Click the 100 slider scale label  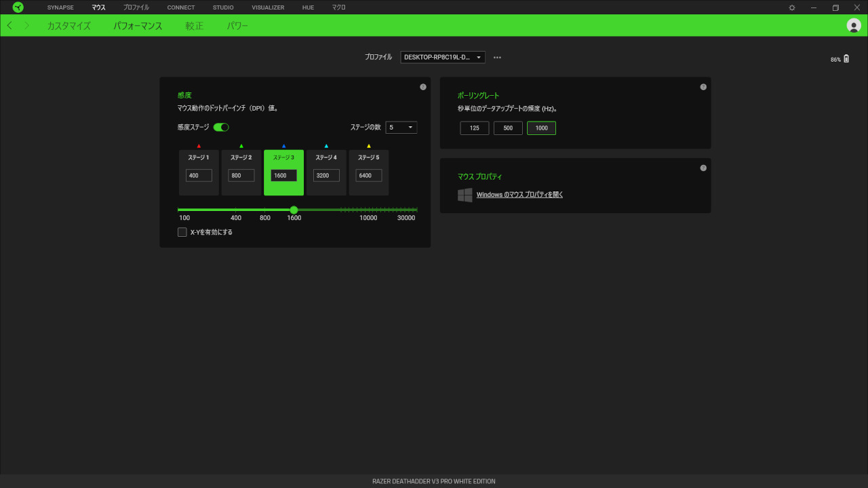pyautogui.click(x=184, y=218)
